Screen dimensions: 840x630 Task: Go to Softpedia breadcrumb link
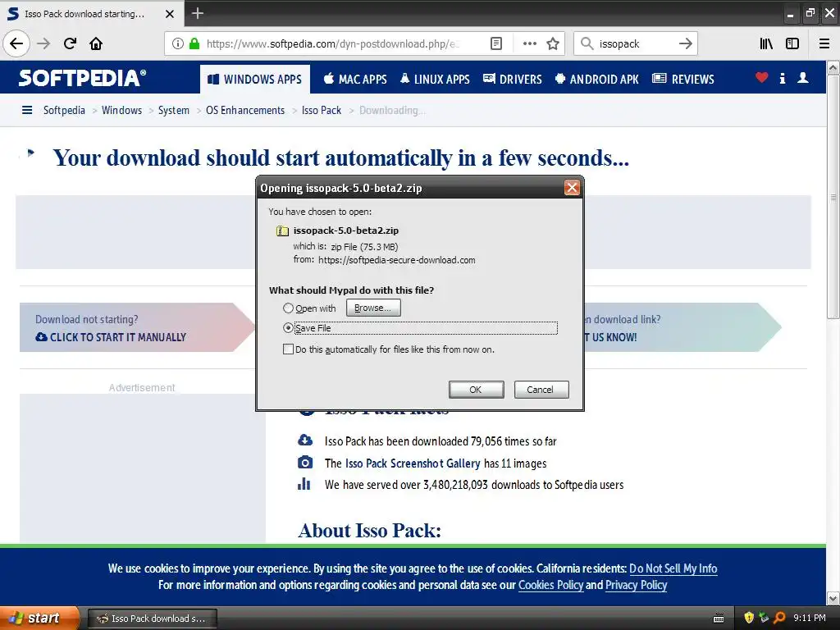[x=64, y=110]
